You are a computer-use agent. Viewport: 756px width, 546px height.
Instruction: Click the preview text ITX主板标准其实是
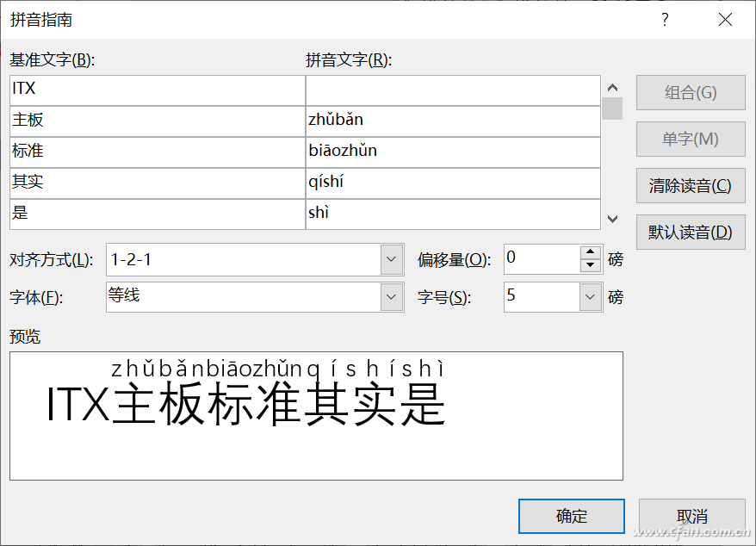click(246, 404)
